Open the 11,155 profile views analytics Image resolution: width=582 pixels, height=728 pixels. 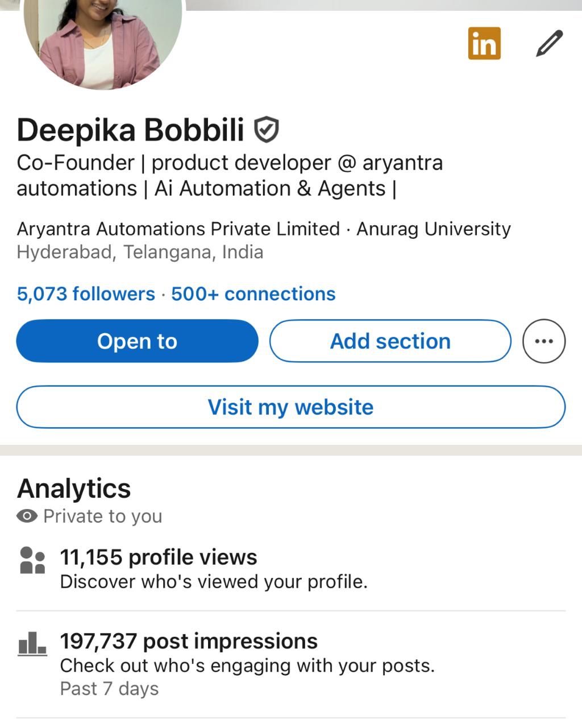pyautogui.click(x=159, y=557)
